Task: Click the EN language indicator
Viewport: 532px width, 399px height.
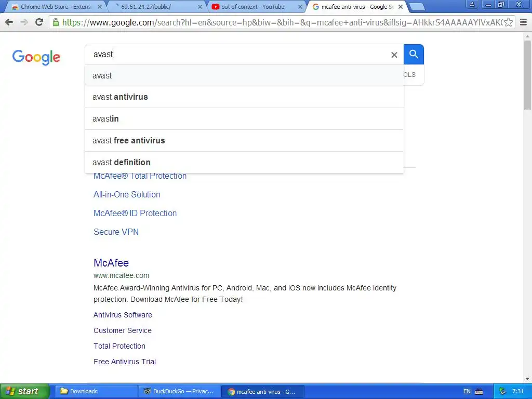Action: click(x=467, y=392)
